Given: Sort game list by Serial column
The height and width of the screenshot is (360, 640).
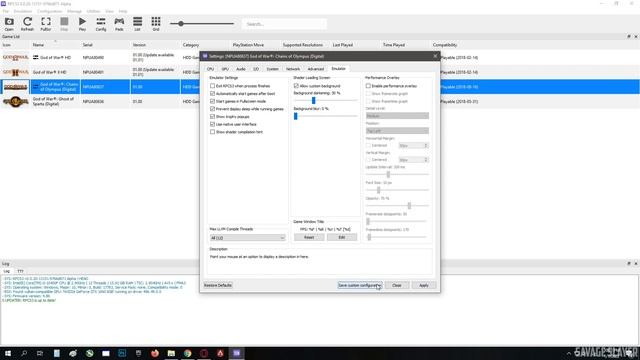Looking at the screenshot, I should [88, 45].
